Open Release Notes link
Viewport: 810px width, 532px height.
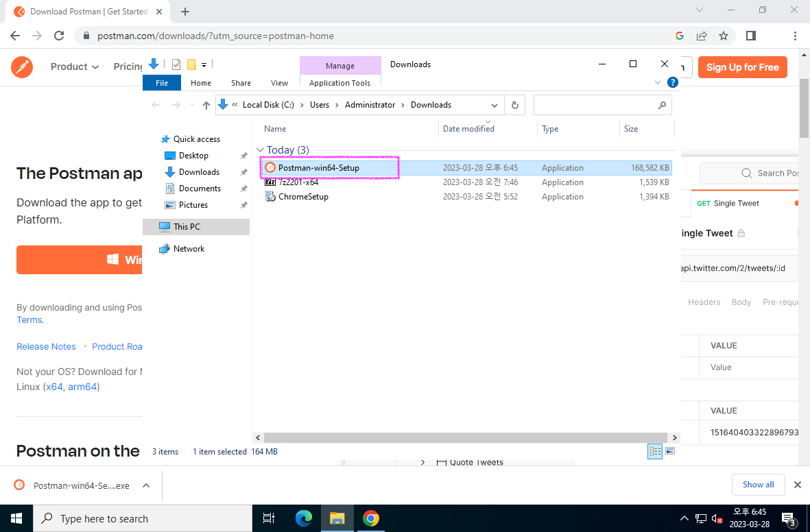(46, 347)
